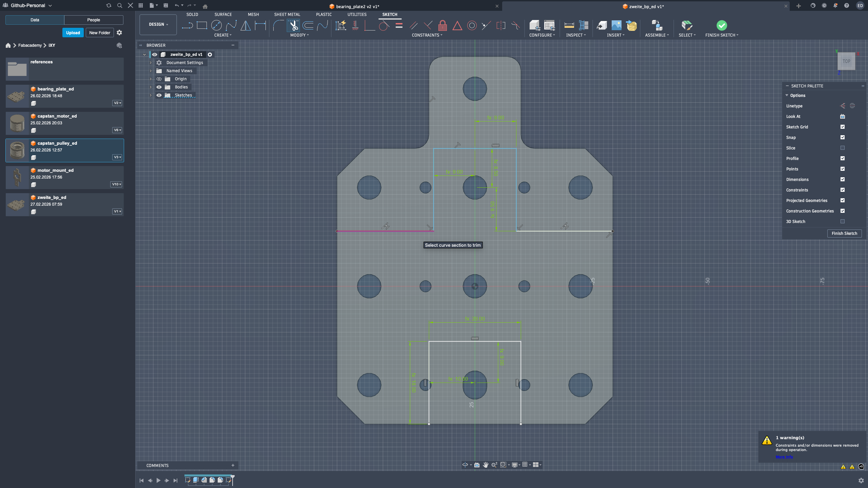This screenshot has height=488, width=868.
Task: Click the green Finish Sketch checkmark
Action: pyautogui.click(x=722, y=25)
